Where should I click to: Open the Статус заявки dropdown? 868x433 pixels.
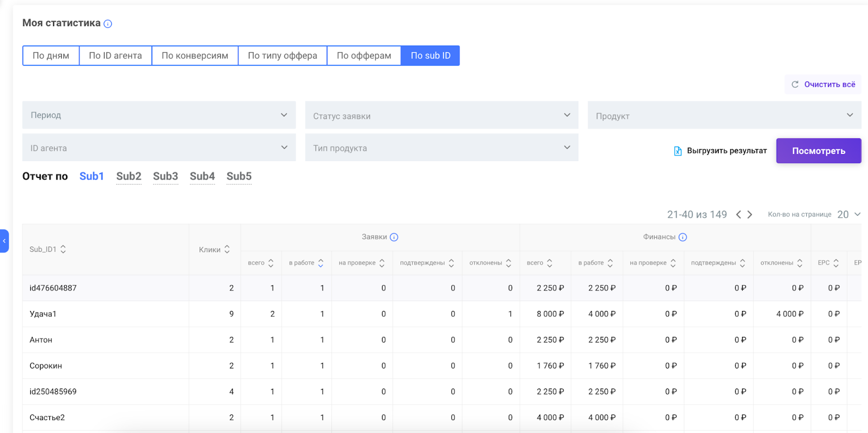pyautogui.click(x=442, y=115)
